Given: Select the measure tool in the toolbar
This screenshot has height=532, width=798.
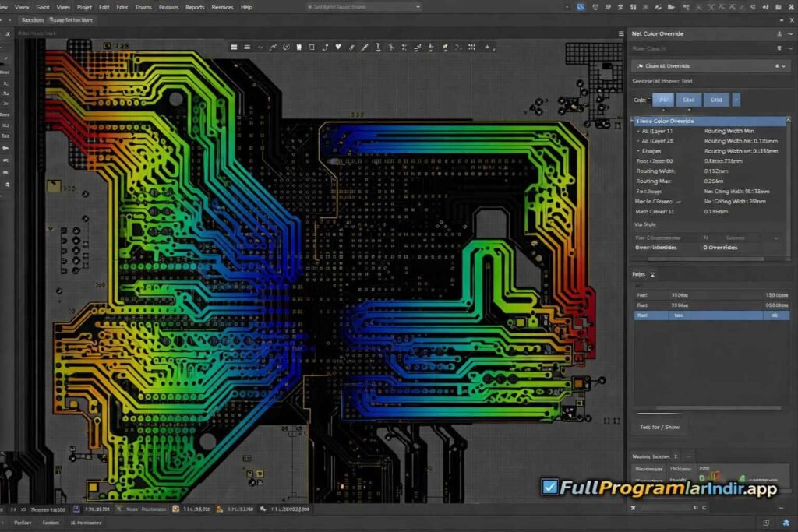Looking at the screenshot, I should pos(377,47).
